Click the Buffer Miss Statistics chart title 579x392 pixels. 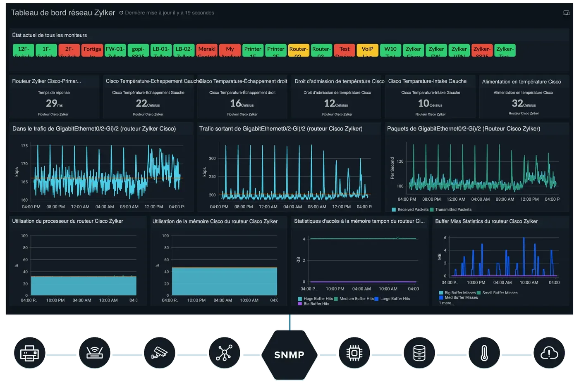coord(486,221)
